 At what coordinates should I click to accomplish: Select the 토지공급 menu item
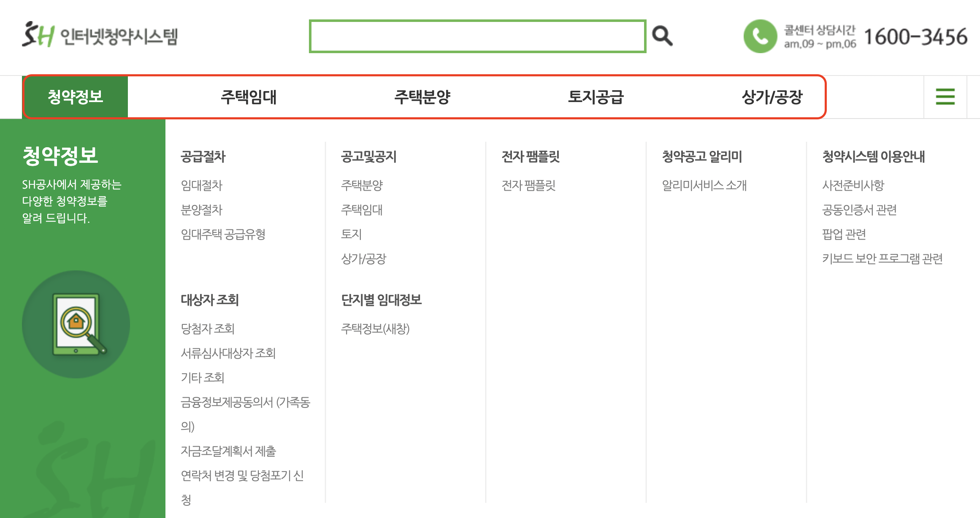[x=597, y=97]
